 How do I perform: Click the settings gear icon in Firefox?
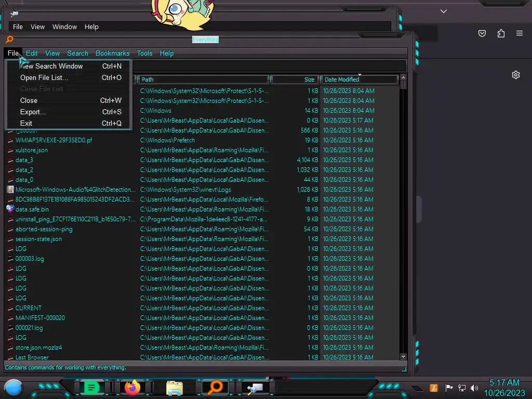[x=516, y=75]
